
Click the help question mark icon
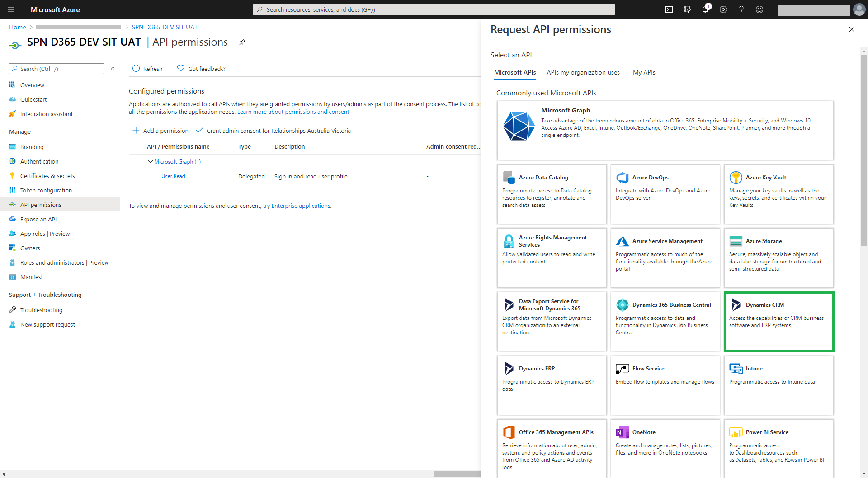[741, 9]
